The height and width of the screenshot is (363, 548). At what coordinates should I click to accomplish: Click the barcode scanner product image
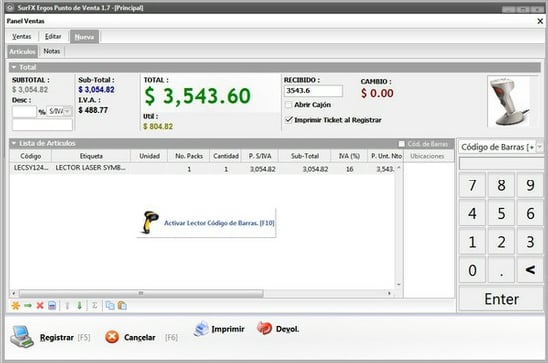pos(509,102)
